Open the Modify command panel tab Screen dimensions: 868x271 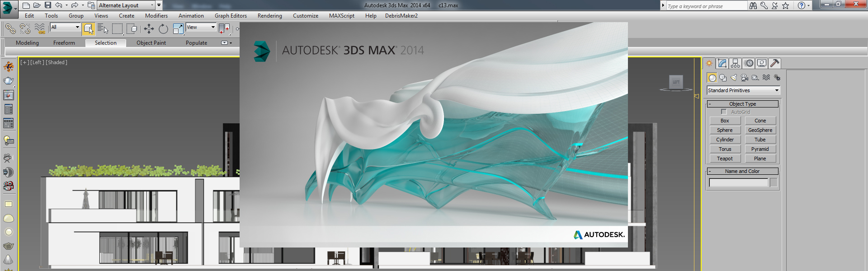point(722,63)
